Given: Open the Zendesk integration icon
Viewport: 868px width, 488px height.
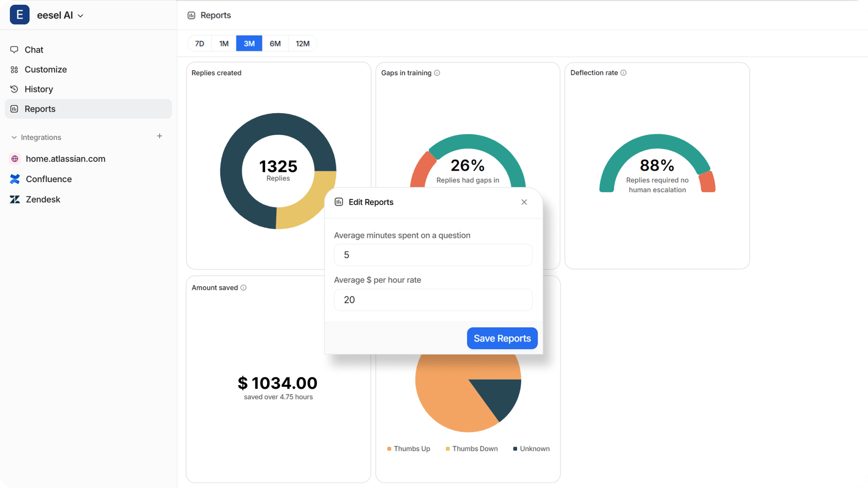Looking at the screenshot, I should coord(15,199).
